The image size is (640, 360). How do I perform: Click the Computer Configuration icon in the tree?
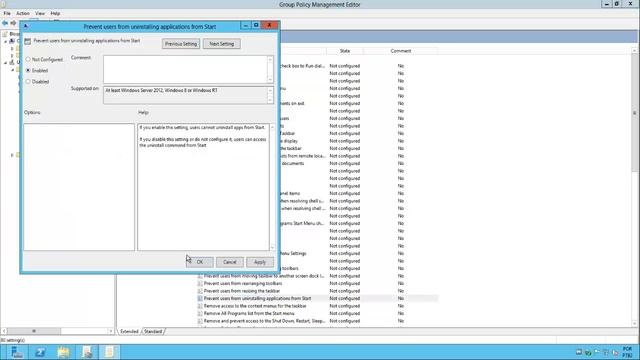coord(12,41)
